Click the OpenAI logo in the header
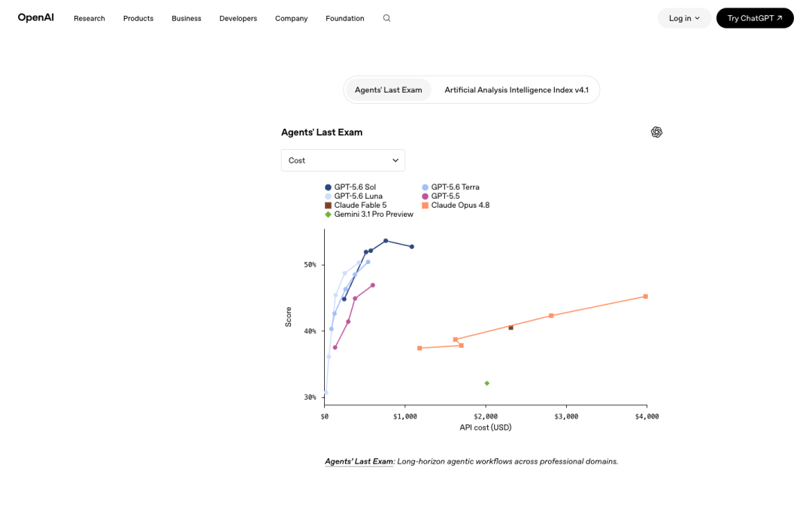Image resolution: width=812 pixels, height=508 pixels. coord(36,17)
